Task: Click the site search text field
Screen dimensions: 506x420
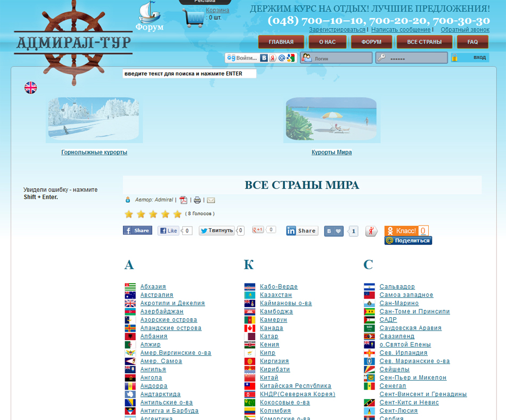Action: (189, 74)
